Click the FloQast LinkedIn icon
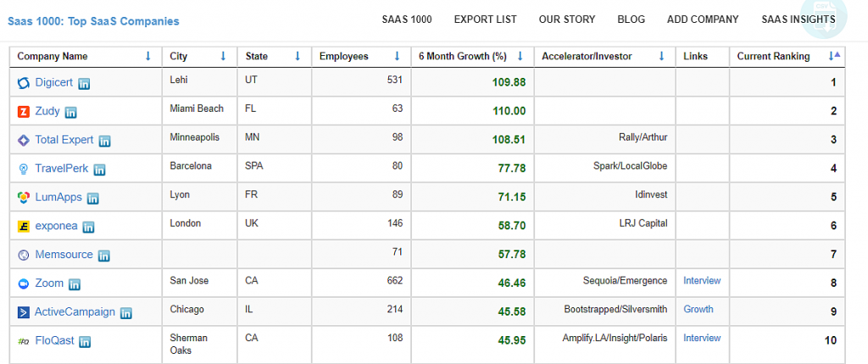 pos(85,342)
